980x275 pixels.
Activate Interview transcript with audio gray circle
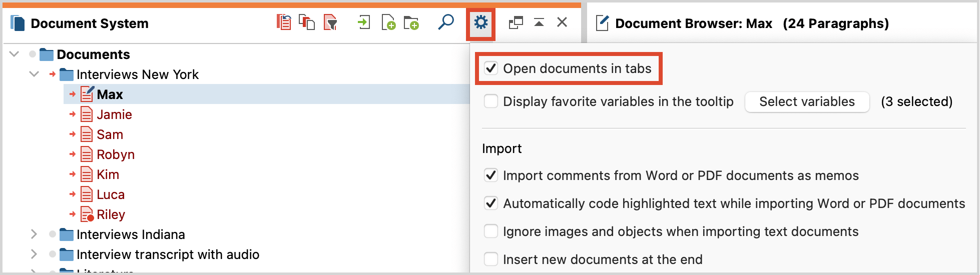(53, 254)
